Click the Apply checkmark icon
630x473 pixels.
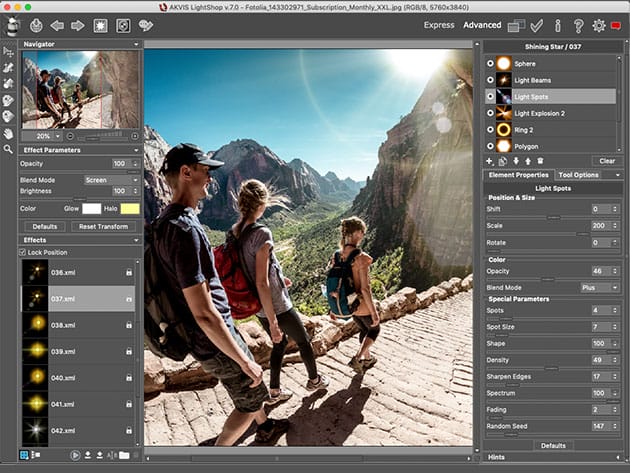[x=537, y=25]
